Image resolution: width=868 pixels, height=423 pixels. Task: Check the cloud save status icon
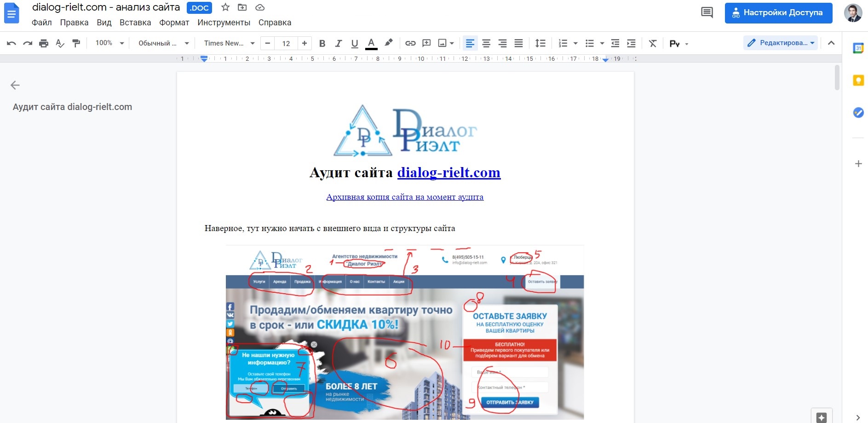(260, 7)
